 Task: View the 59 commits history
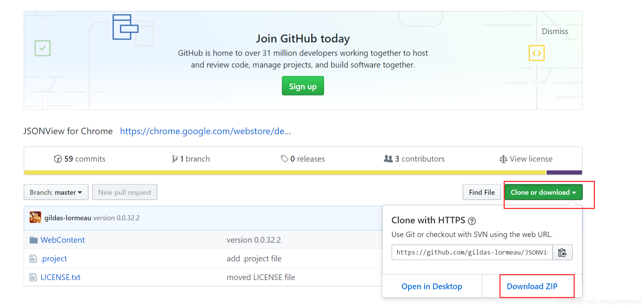(x=84, y=159)
